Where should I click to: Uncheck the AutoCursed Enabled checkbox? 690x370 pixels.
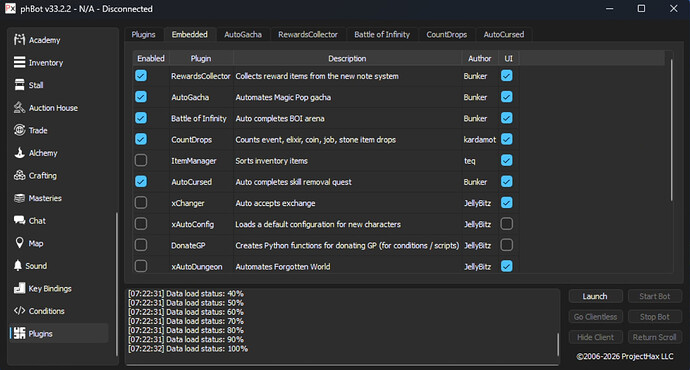click(x=141, y=181)
